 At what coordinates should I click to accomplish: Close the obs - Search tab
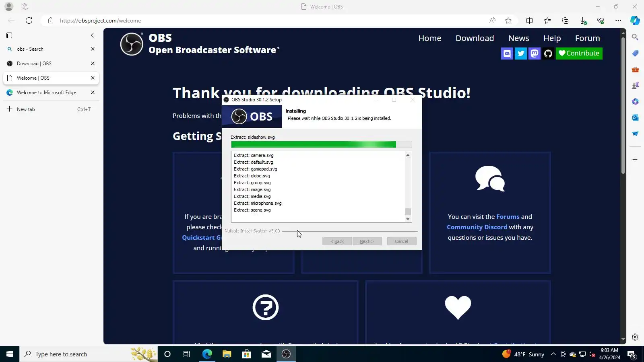[93, 49]
